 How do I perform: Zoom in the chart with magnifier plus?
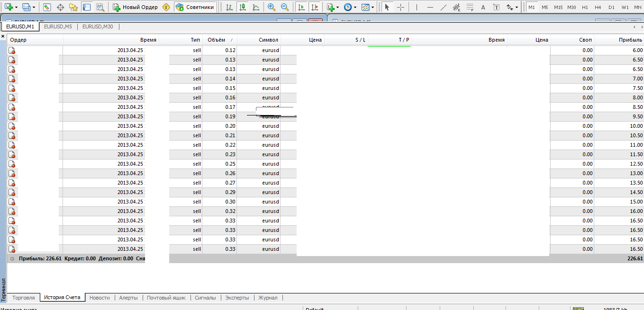272,7
